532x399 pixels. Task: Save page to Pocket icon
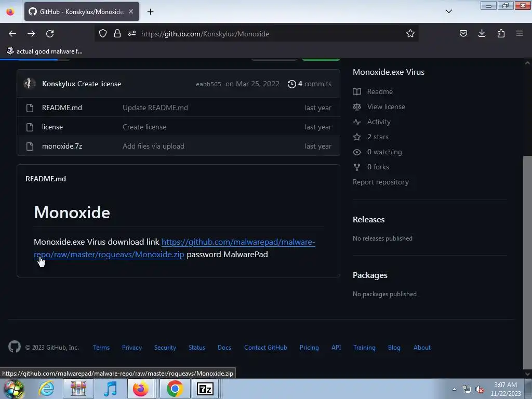pyautogui.click(x=463, y=33)
